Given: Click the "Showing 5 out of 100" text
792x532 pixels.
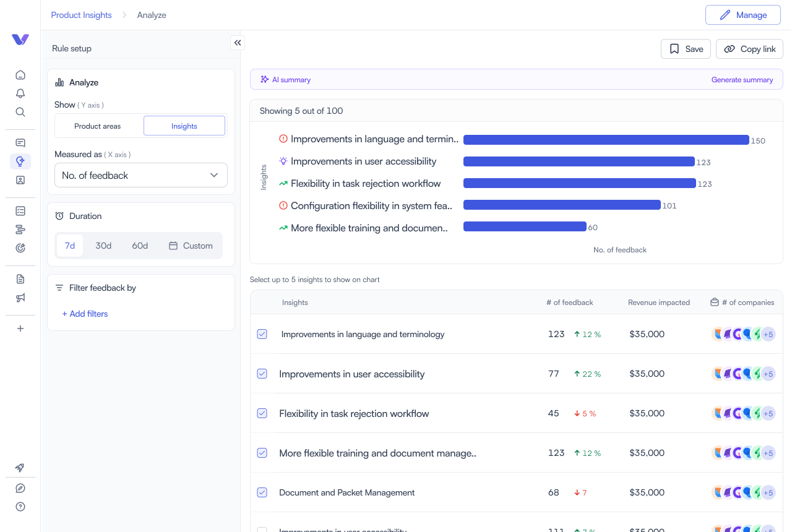Looking at the screenshot, I should 301,111.
